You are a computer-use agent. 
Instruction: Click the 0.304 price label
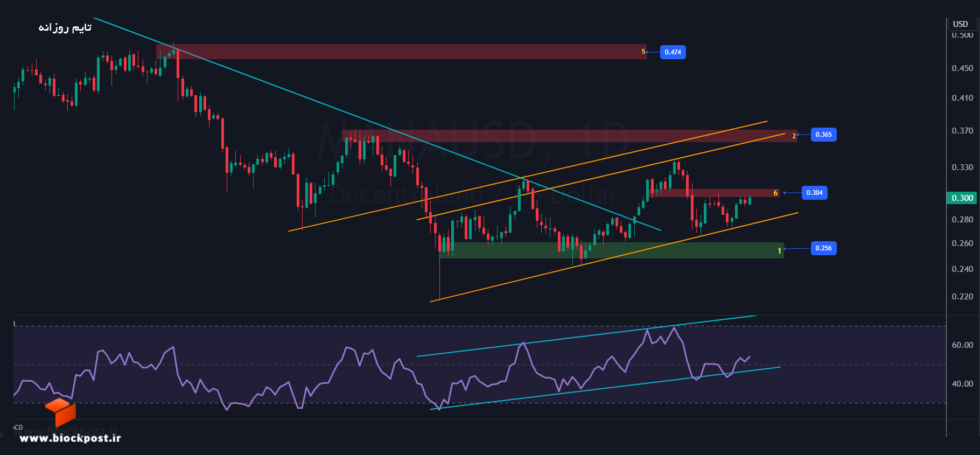click(814, 193)
